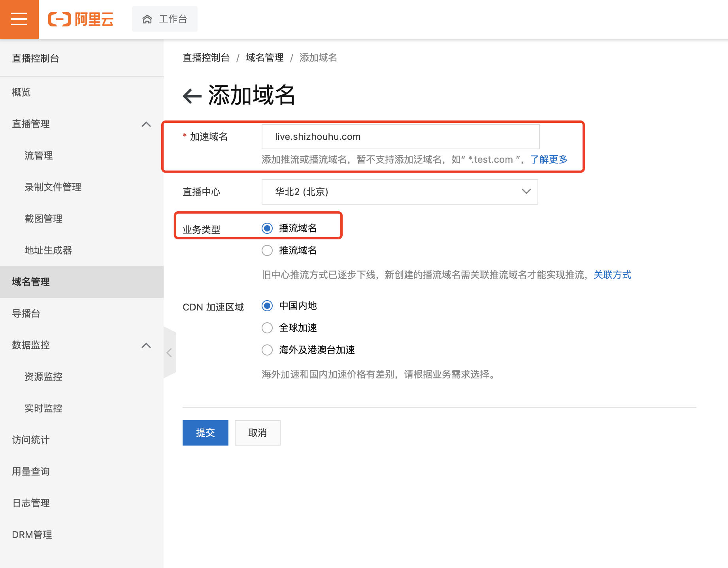
Task: Click the Alibaba Cloud logo
Action: pos(81,19)
